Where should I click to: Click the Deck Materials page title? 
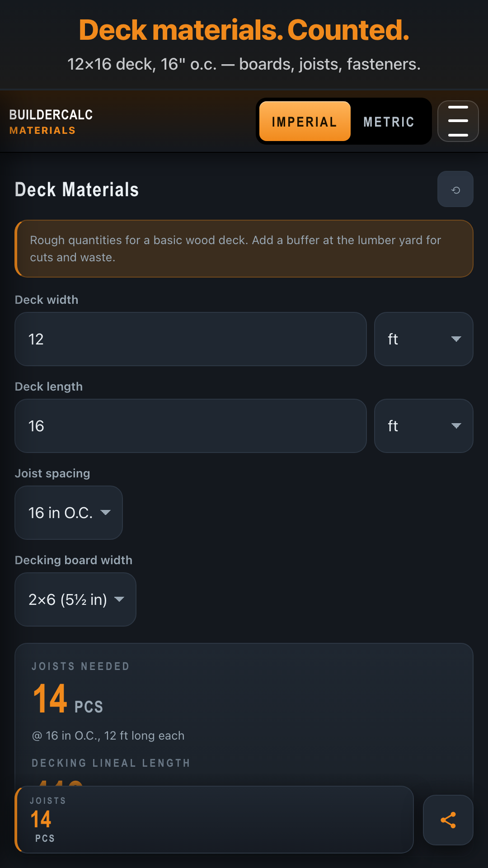(x=77, y=189)
